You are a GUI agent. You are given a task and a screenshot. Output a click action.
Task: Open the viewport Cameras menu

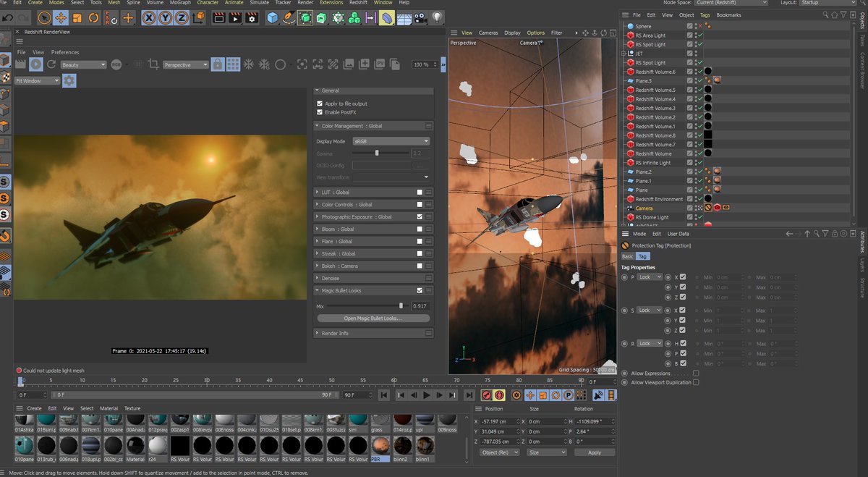coord(488,33)
